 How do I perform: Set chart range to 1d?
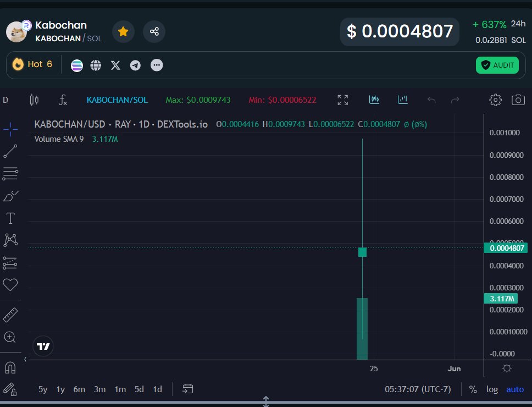pyautogui.click(x=157, y=389)
